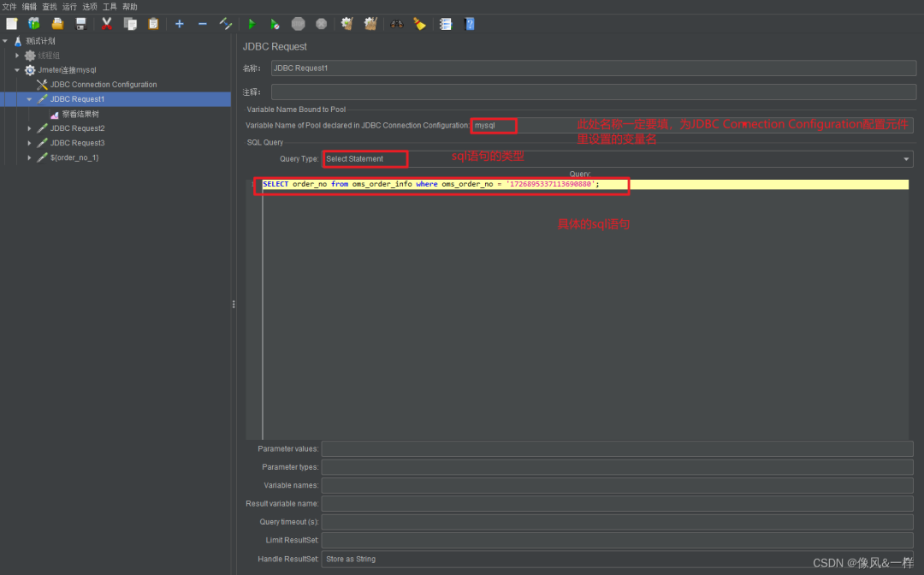The height and width of the screenshot is (575, 924).
Task: Click the Copy icon in the toolbar
Action: [130, 24]
